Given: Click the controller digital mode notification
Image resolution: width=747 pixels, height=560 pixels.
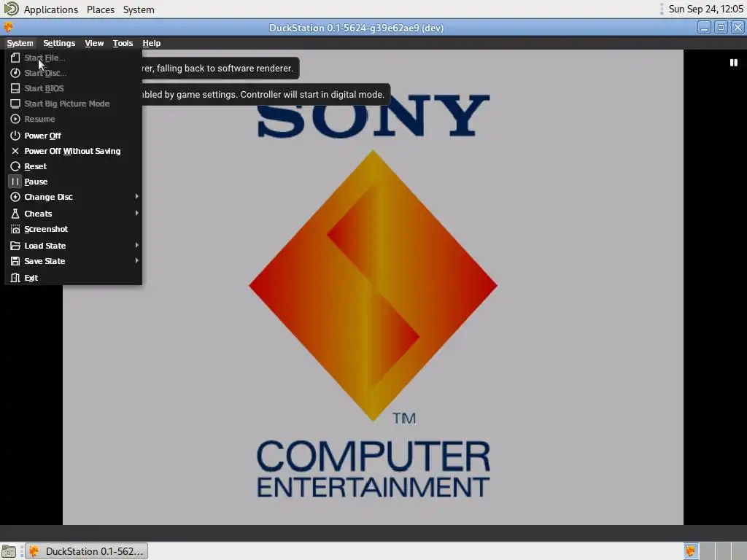Looking at the screenshot, I should point(266,94).
